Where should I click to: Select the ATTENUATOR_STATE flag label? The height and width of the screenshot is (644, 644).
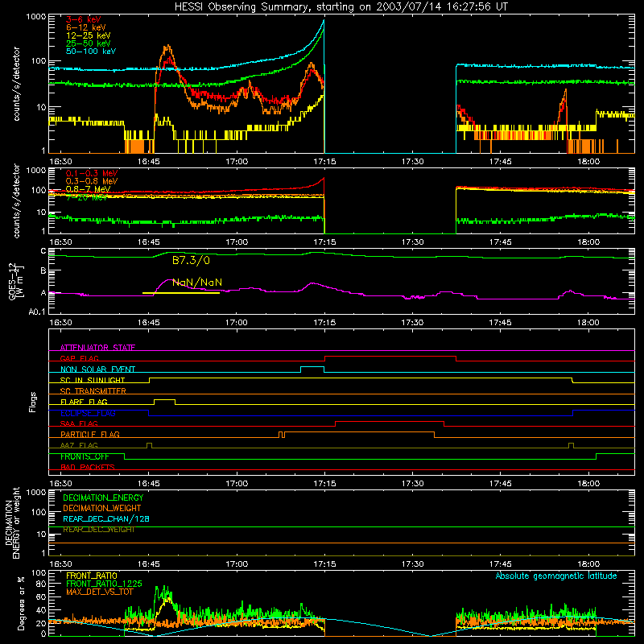pyautogui.click(x=97, y=348)
